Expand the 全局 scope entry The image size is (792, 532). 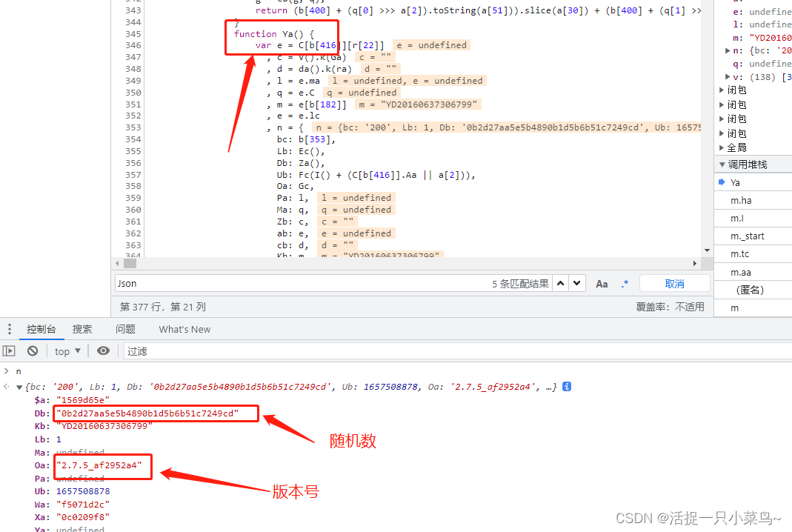pos(722,147)
